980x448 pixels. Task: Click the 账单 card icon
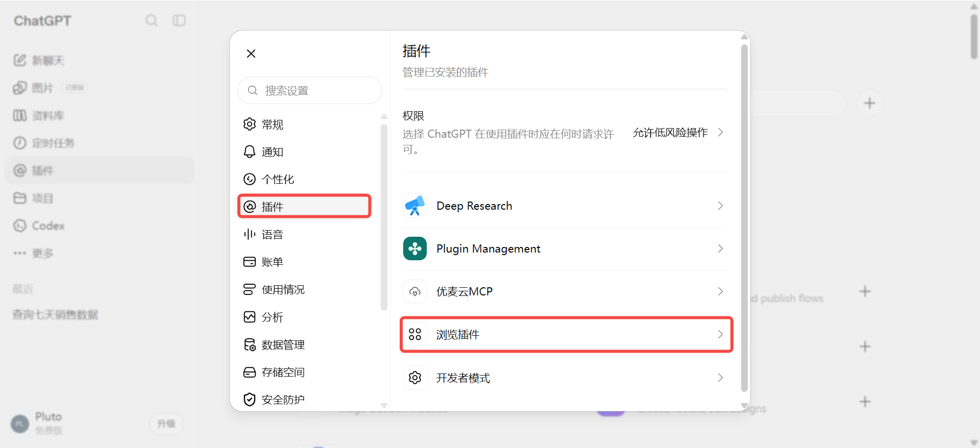[x=250, y=262]
